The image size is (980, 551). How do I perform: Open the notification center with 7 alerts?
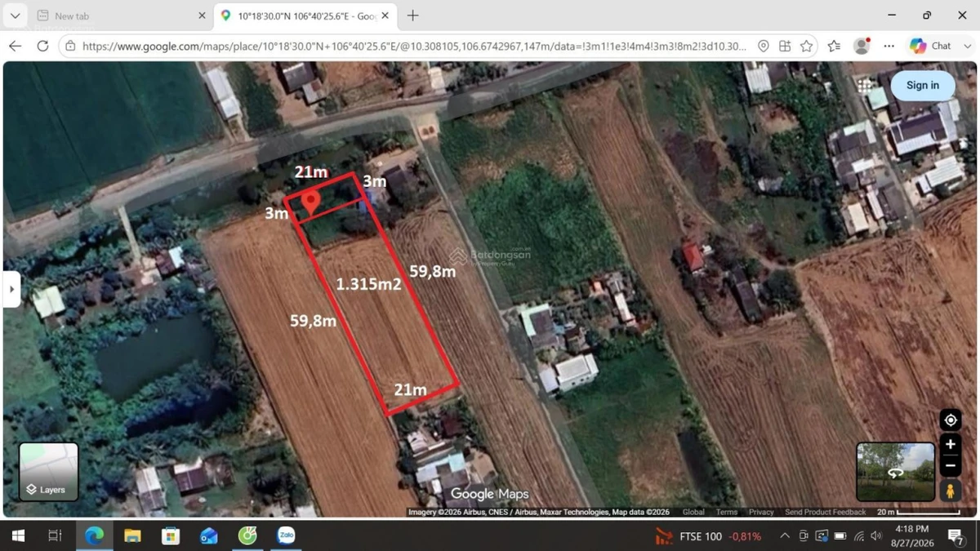955,536
